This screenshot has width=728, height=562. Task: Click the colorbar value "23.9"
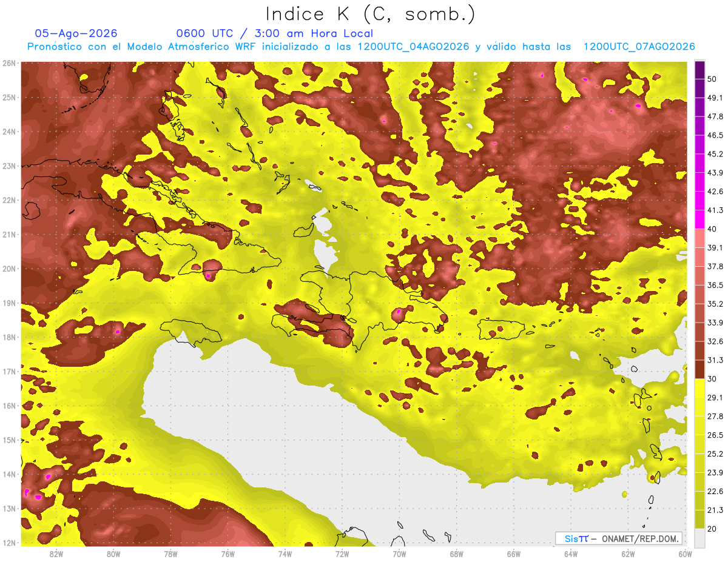coord(715,472)
